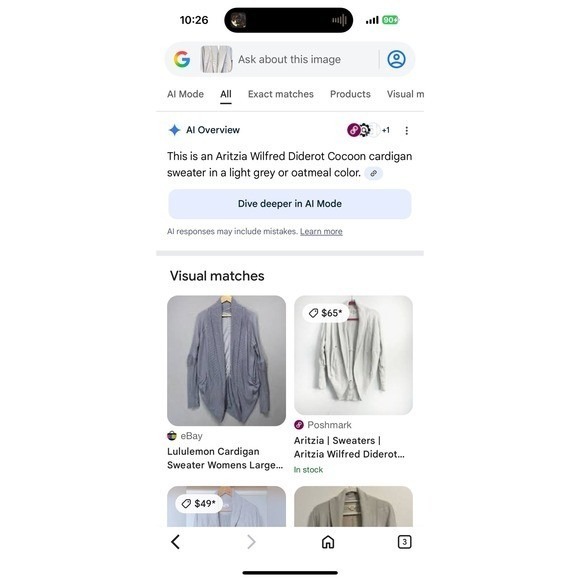Switch to AI Mode tab
The image size is (580, 580).
[185, 94]
